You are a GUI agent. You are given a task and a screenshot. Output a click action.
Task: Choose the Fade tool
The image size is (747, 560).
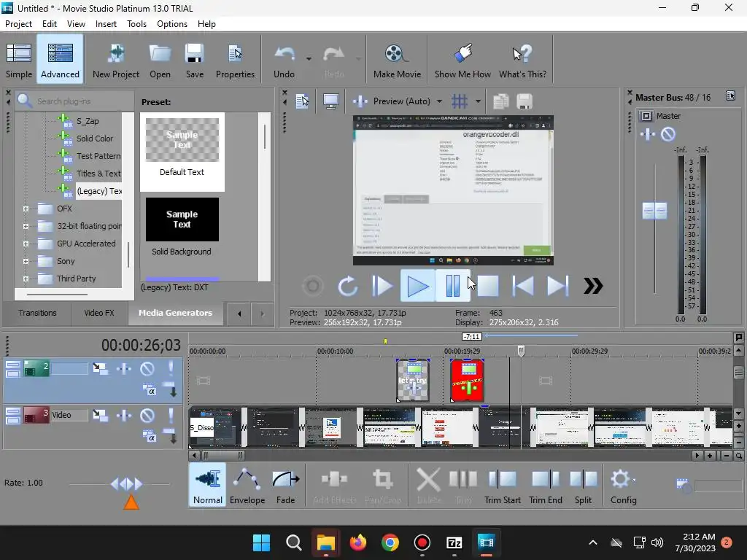[285, 485]
